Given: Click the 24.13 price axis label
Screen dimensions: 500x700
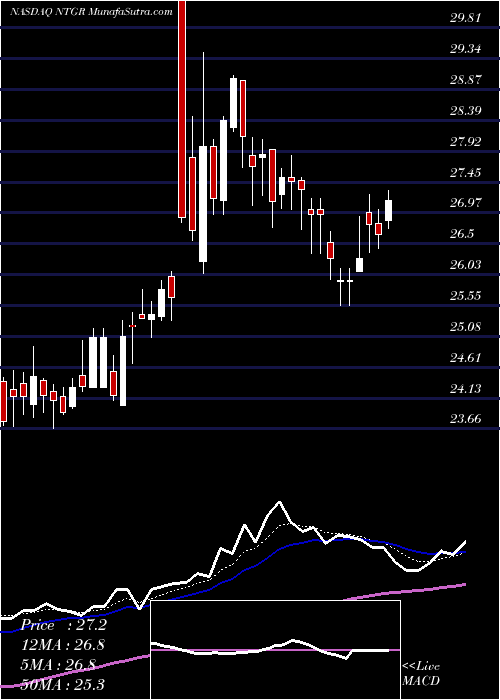Looking at the screenshot, I should [466, 389].
